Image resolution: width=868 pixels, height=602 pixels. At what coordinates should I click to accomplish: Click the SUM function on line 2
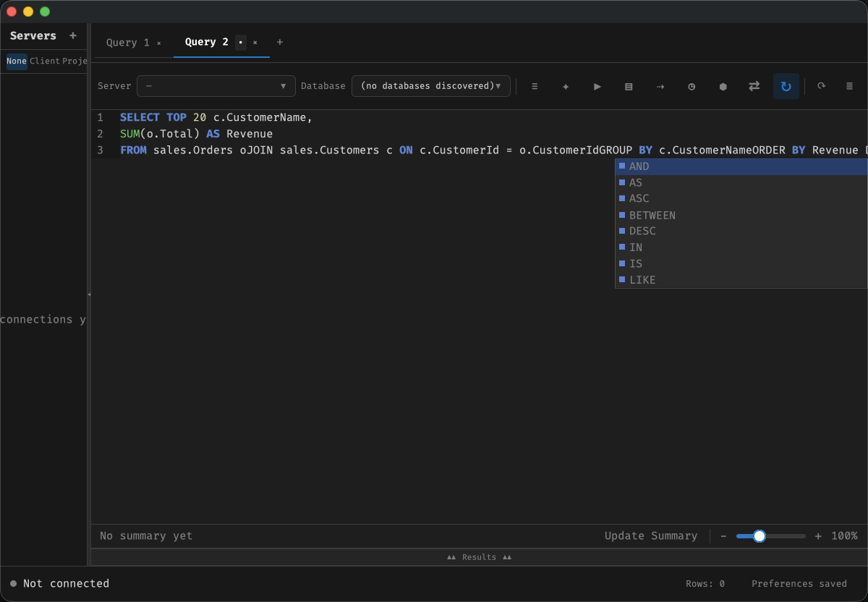129,134
